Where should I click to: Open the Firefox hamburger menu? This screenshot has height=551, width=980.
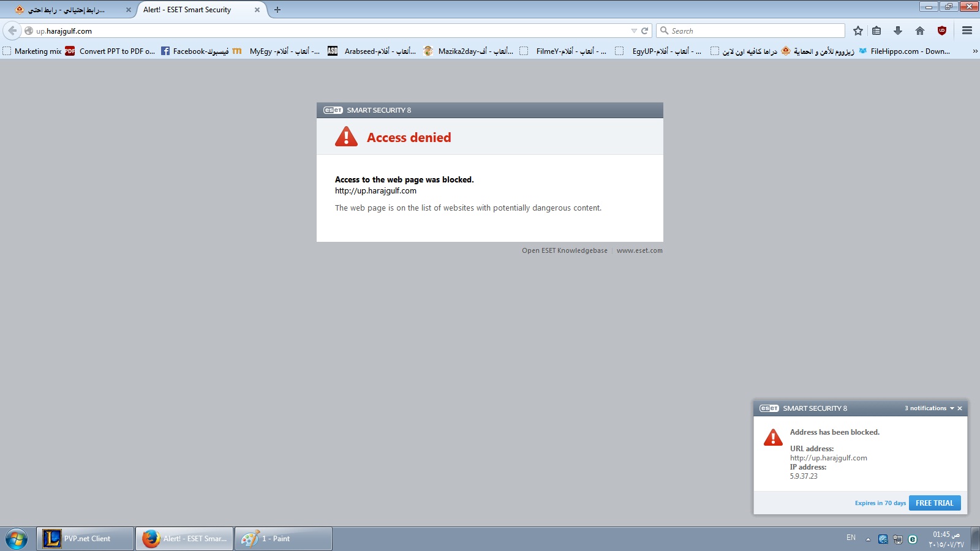coord(967,31)
